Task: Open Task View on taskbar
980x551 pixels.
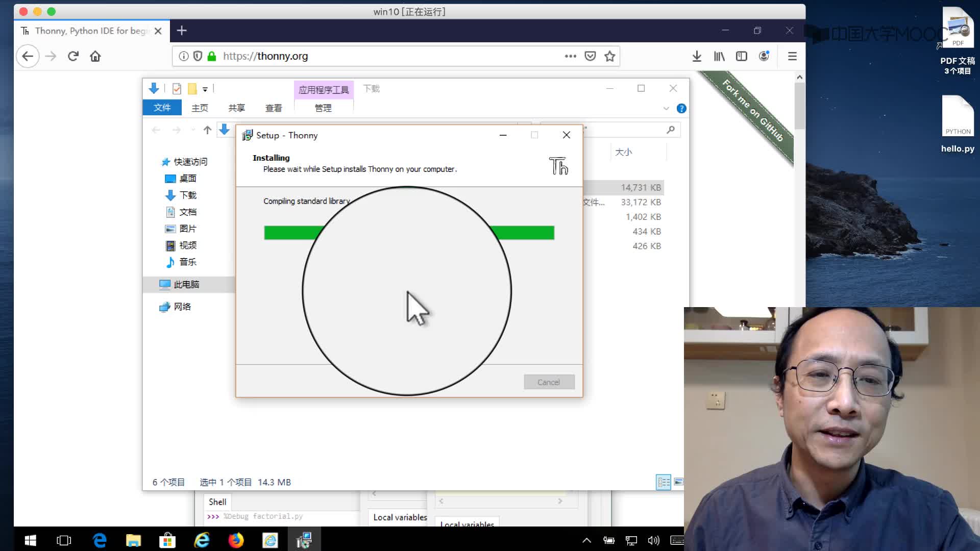Action: tap(64, 540)
